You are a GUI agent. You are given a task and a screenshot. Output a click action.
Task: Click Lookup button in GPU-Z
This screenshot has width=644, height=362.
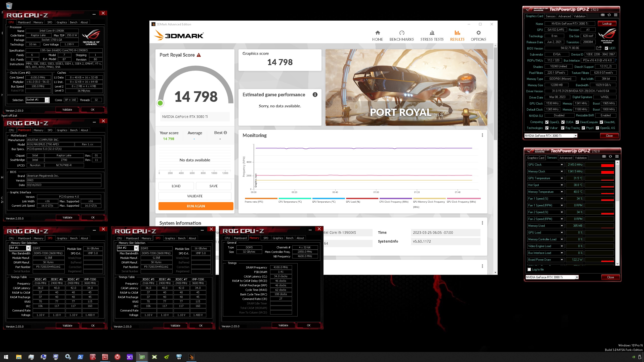[x=607, y=24]
